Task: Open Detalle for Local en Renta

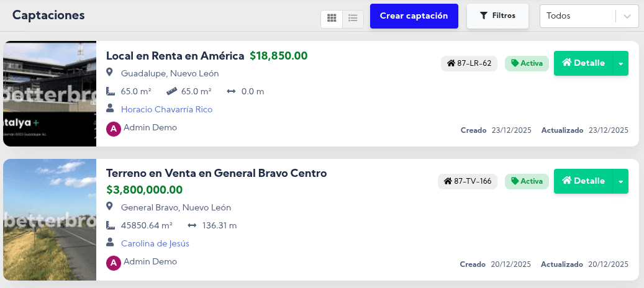Action: 583,63
